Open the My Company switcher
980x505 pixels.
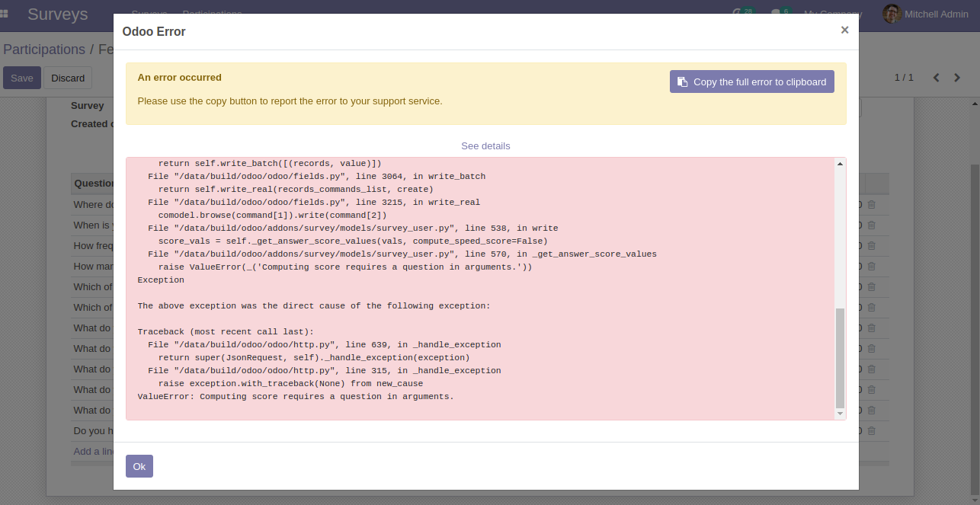coord(831,14)
